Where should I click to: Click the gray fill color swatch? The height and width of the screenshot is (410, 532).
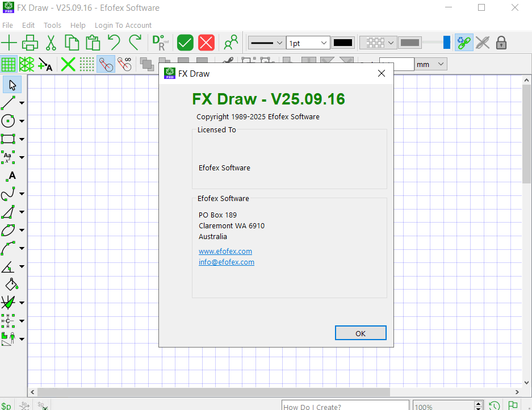(x=410, y=43)
